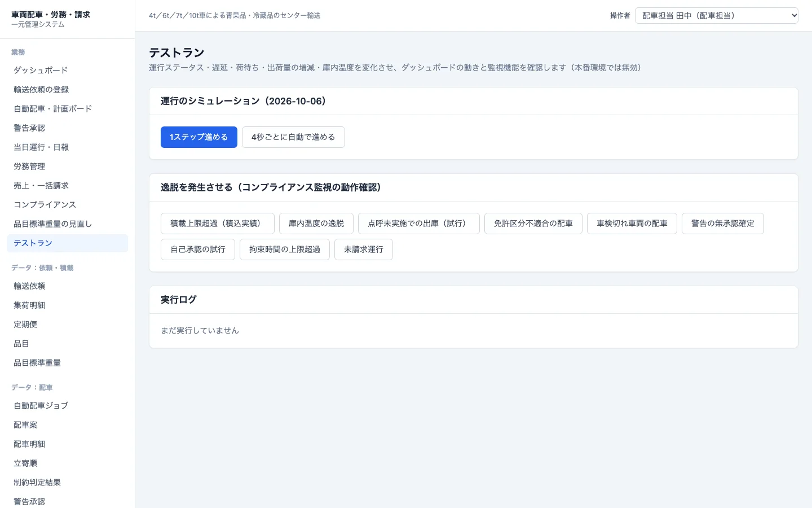The image size is (812, 508).
Task: Click 警告の無承認確定 button
Action: coord(723,224)
